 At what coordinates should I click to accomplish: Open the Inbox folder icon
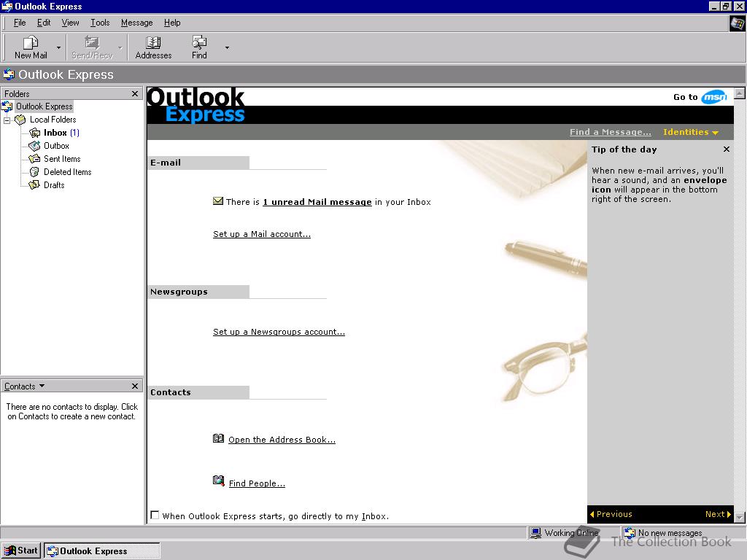pyautogui.click(x=34, y=133)
